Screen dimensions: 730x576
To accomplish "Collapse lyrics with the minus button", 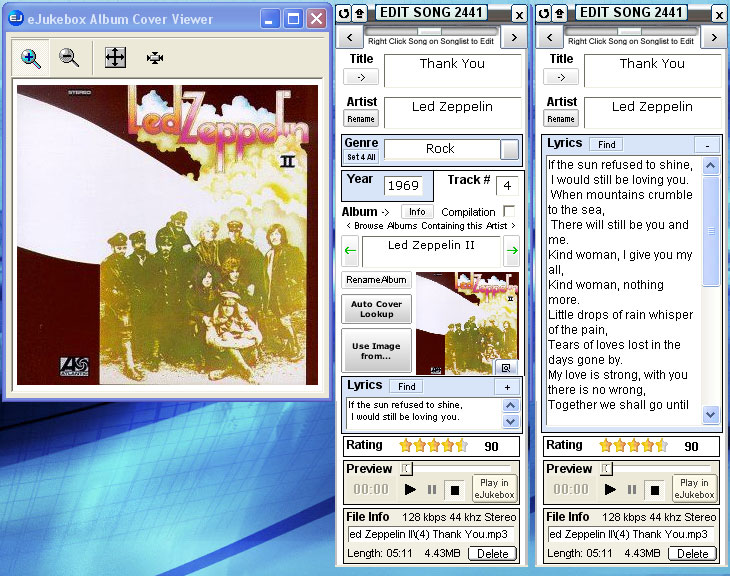I will 707,145.
